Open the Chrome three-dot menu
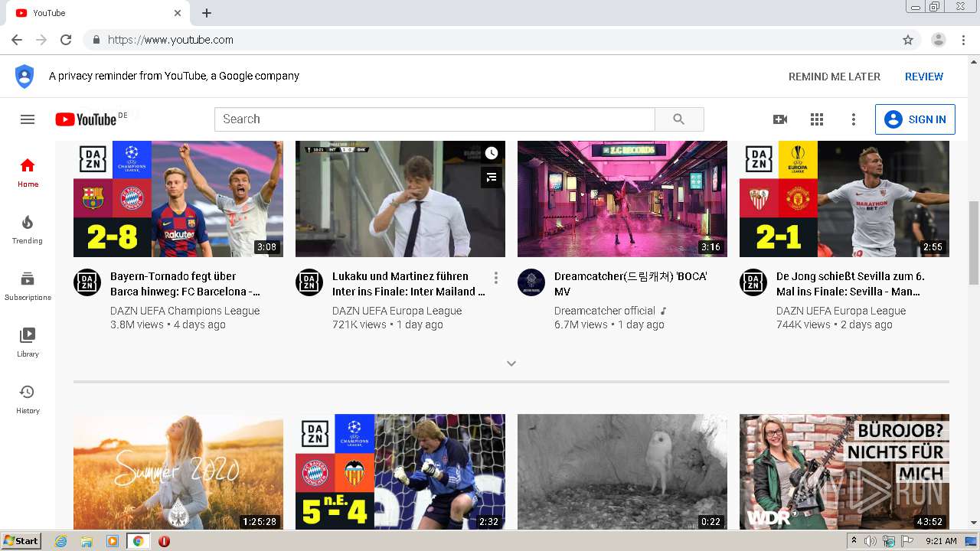This screenshot has width=980, height=551. coord(964,40)
